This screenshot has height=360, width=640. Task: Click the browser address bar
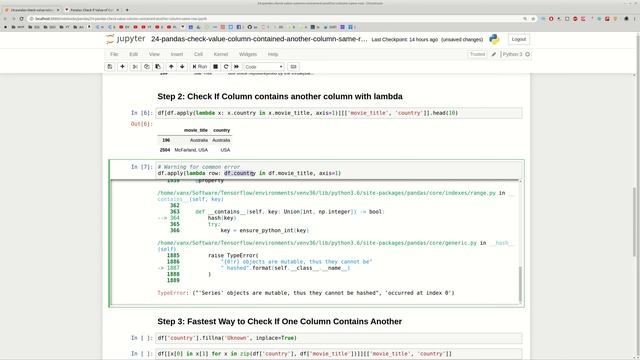[x=273, y=19]
